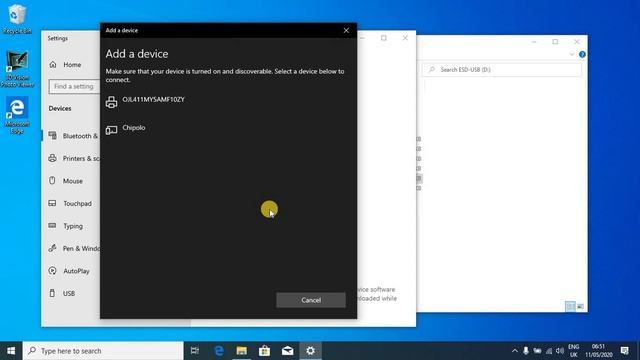This screenshot has height=360, width=640.
Task: Open the taskbar clock and date
Action: tap(599, 351)
